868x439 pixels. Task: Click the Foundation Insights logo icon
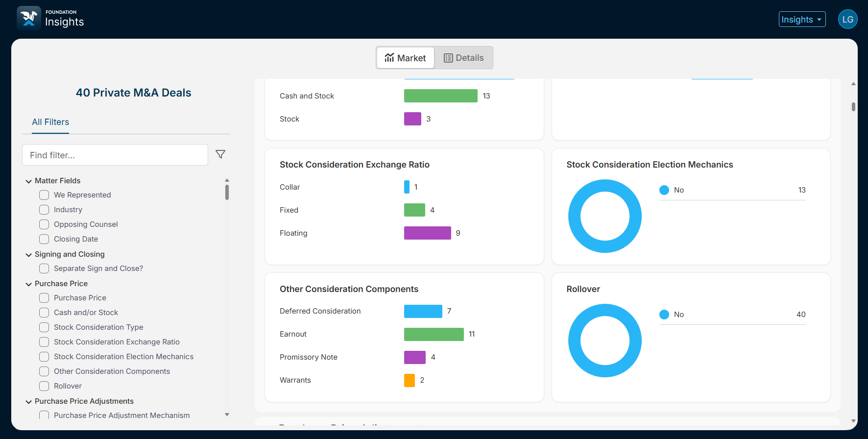click(28, 18)
